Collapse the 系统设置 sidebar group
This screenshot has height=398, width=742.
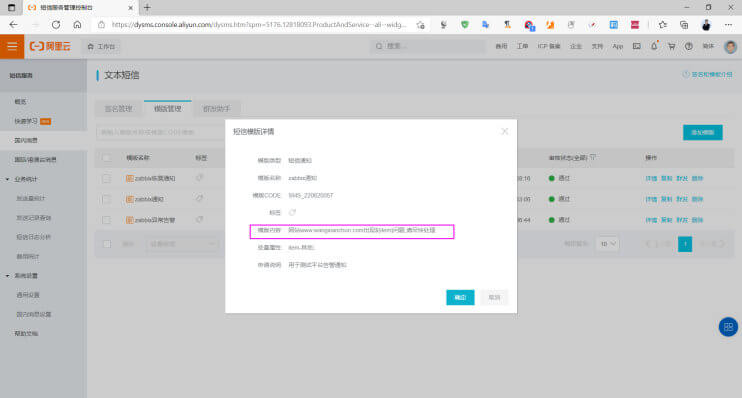coord(7,275)
